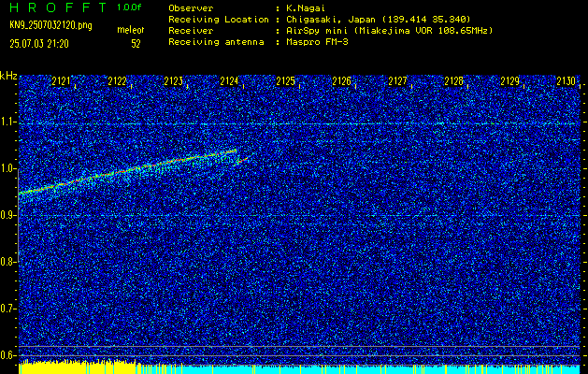Click the 0.7 kHz frequency label
Image resolution: width=588 pixels, height=374 pixels.
pos(7,309)
